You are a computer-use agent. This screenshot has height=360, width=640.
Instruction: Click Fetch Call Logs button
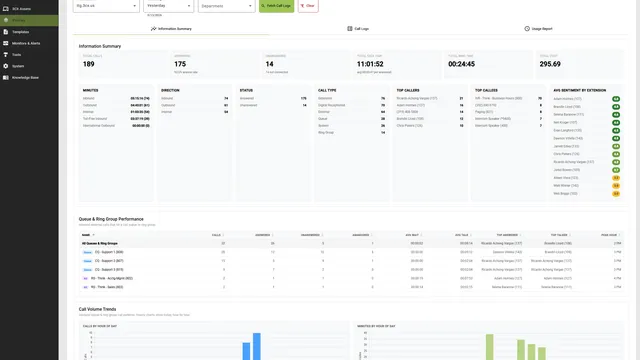[276, 6]
